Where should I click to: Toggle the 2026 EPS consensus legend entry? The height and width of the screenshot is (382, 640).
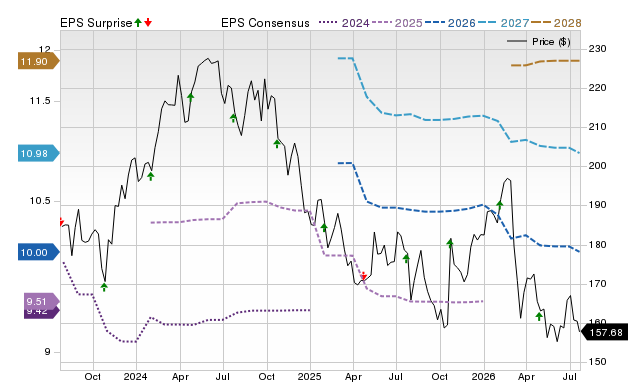[x=450, y=23]
